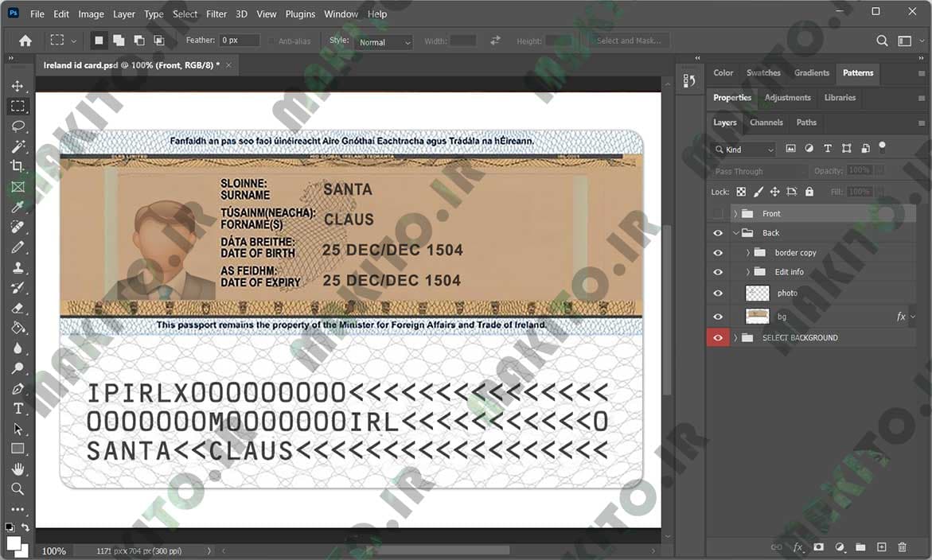The height and width of the screenshot is (560, 932).
Task: Click the Select and Mask button
Action: point(629,41)
